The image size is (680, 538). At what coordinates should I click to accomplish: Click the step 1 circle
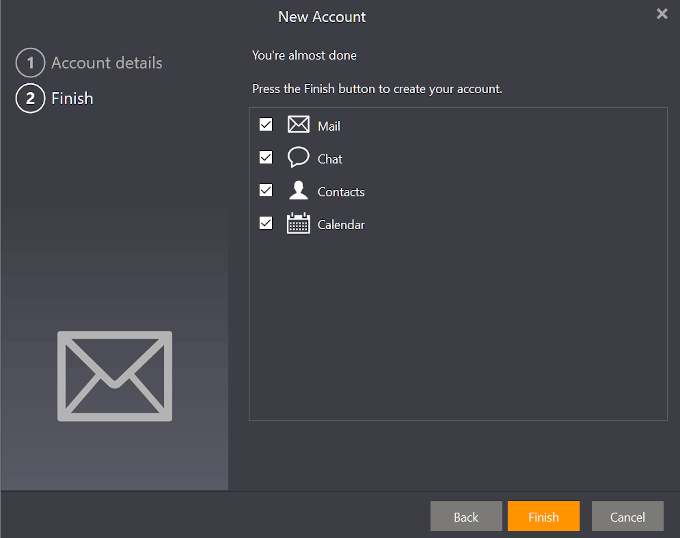30,63
